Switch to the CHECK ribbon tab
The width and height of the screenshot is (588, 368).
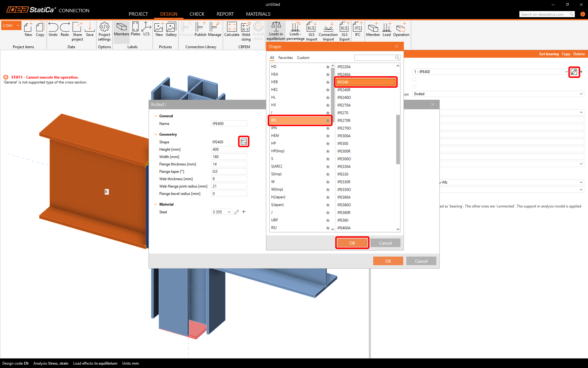(x=197, y=14)
